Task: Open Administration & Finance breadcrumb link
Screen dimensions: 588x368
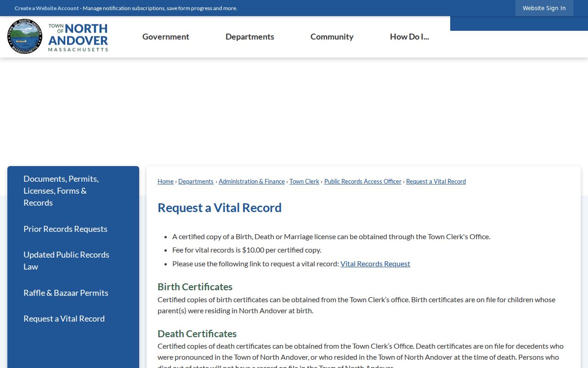Action: [252, 181]
